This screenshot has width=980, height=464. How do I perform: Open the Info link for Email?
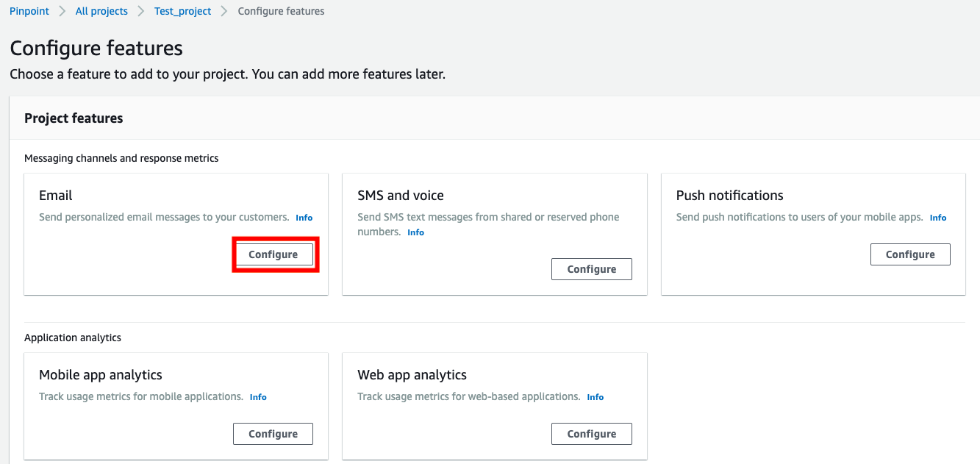pyautogui.click(x=304, y=218)
